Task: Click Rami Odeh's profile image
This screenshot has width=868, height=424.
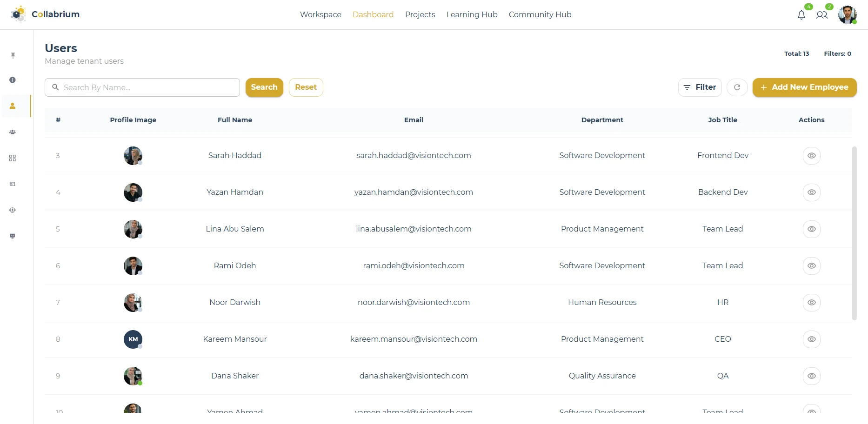Action: [133, 266]
